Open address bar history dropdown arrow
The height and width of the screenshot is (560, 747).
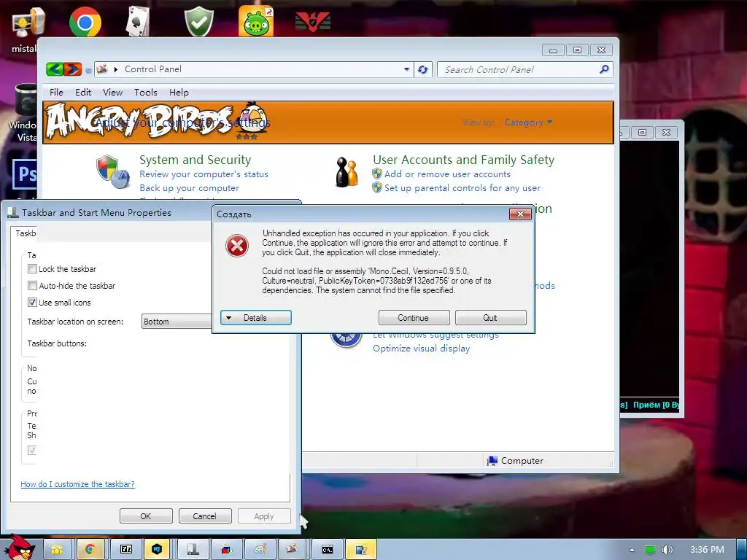(x=406, y=69)
